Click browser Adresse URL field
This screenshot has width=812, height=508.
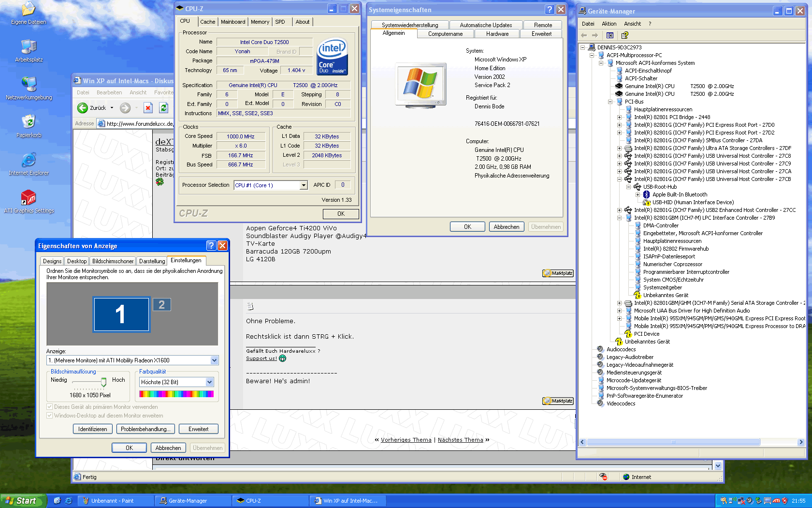135,124
